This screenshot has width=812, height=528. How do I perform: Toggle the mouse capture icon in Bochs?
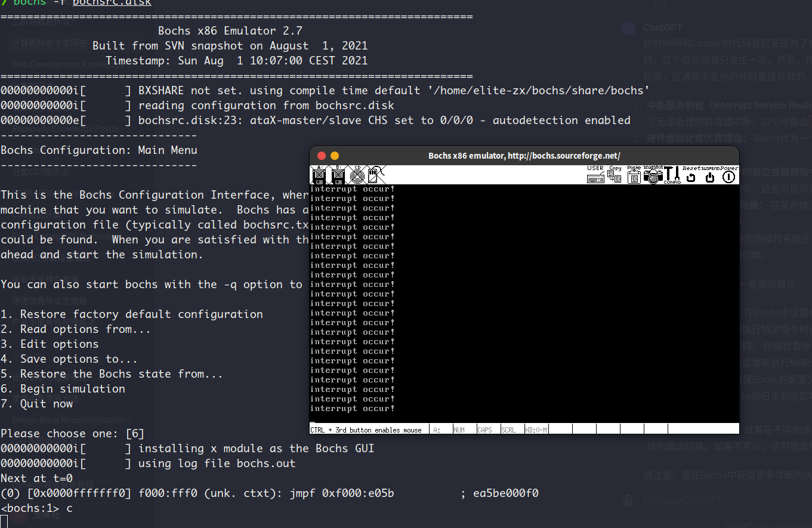[376, 175]
